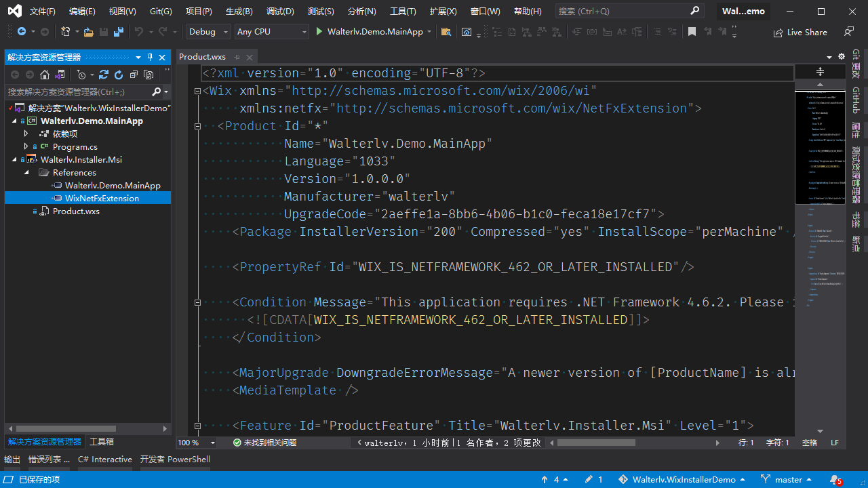
Task: Collapse All nodes in Solution Explorer
Action: tap(134, 75)
